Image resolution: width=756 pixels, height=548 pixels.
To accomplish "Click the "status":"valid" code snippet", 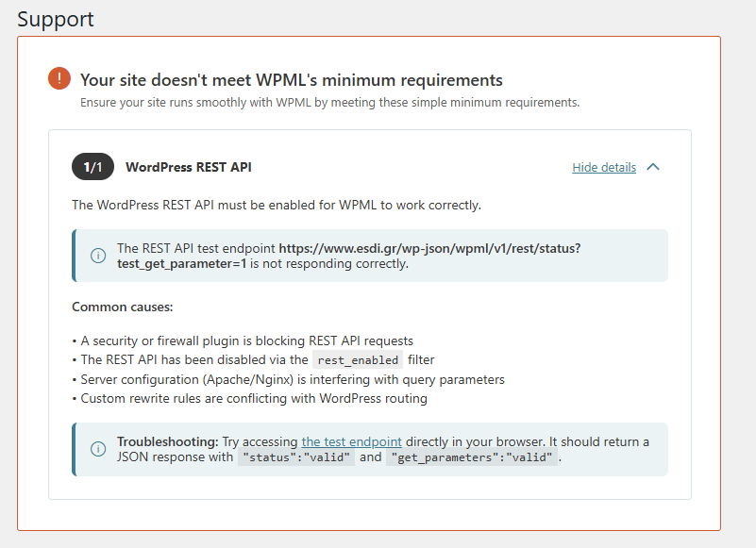I will (297, 457).
